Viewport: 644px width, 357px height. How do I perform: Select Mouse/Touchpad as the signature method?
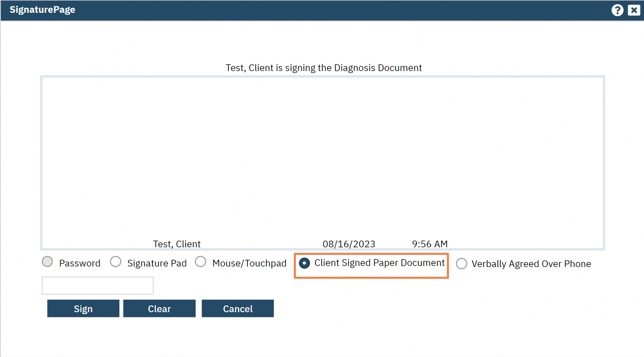[x=201, y=261]
